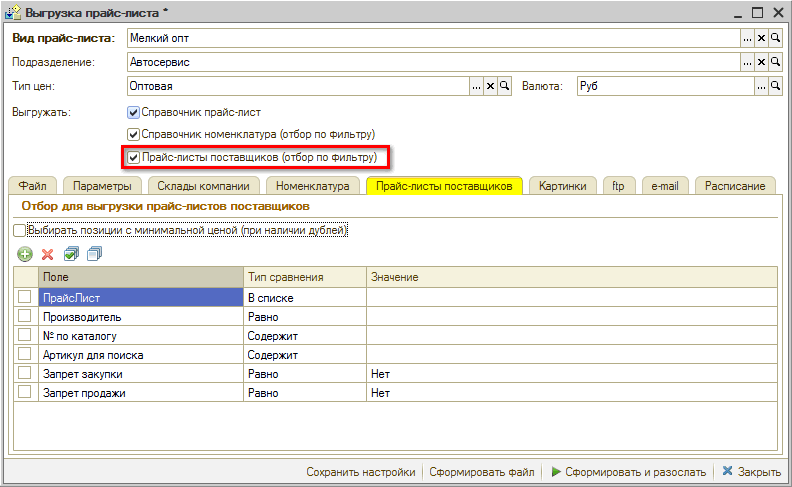Click Сохранить настройки button

point(361,472)
